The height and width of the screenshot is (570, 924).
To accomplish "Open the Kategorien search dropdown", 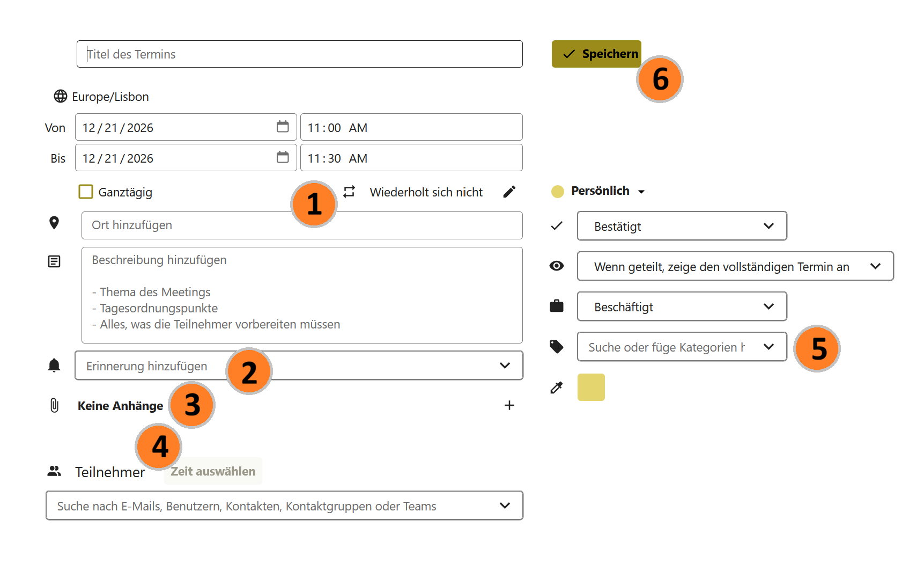I will [682, 347].
